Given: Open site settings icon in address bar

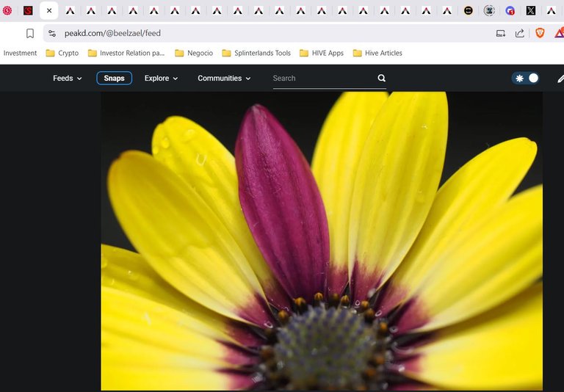Looking at the screenshot, I should point(52,34).
